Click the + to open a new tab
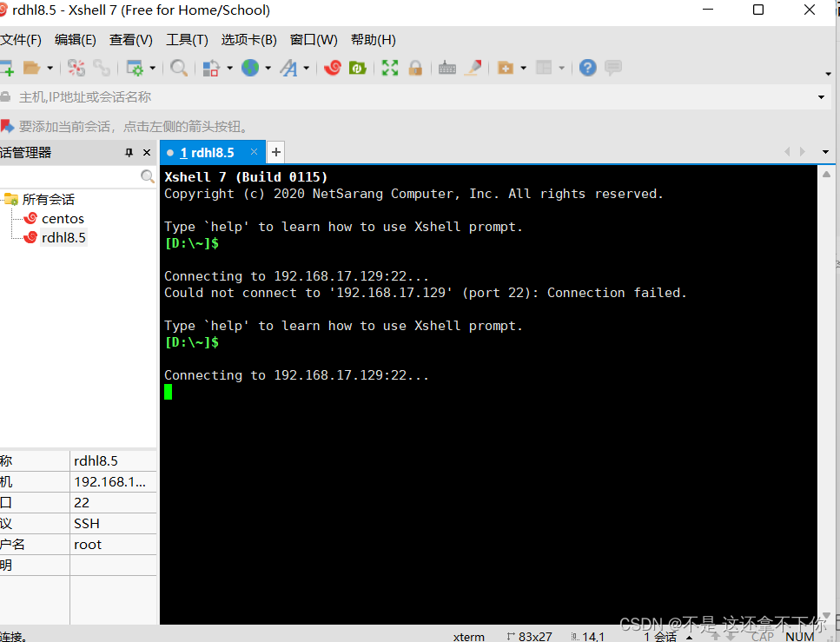Viewport: 840px width, 642px height. pos(275,151)
